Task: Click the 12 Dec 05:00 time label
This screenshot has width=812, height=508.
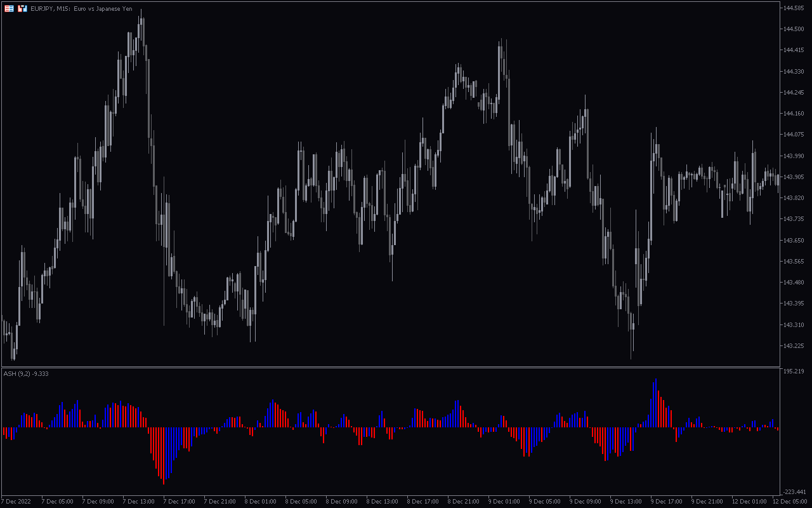Action: [x=789, y=501]
